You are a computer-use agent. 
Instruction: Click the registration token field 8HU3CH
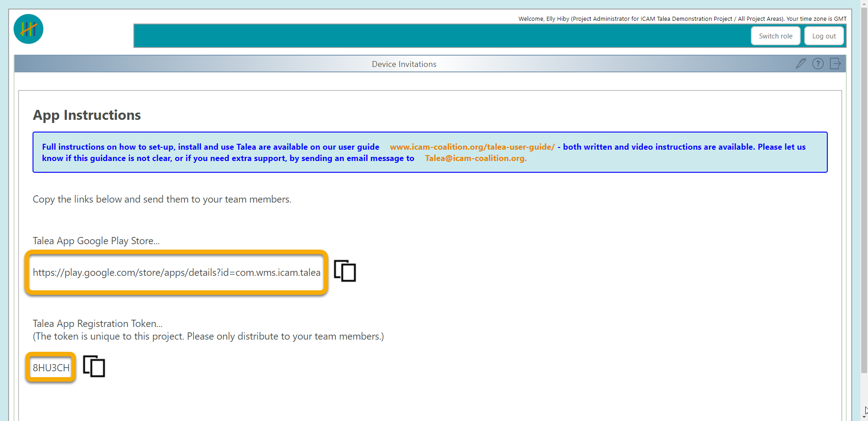tap(51, 368)
